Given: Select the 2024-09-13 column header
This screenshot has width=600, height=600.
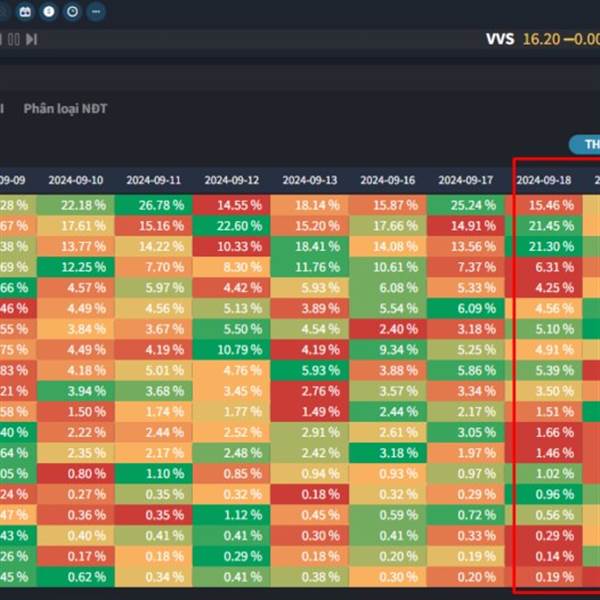Looking at the screenshot, I should click(x=310, y=180).
